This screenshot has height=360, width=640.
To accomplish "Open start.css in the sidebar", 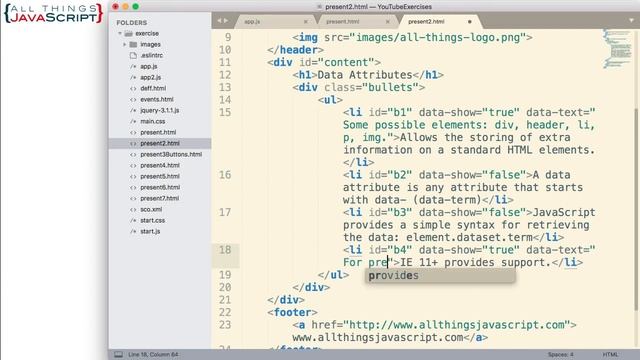I will click(x=153, y=221).
